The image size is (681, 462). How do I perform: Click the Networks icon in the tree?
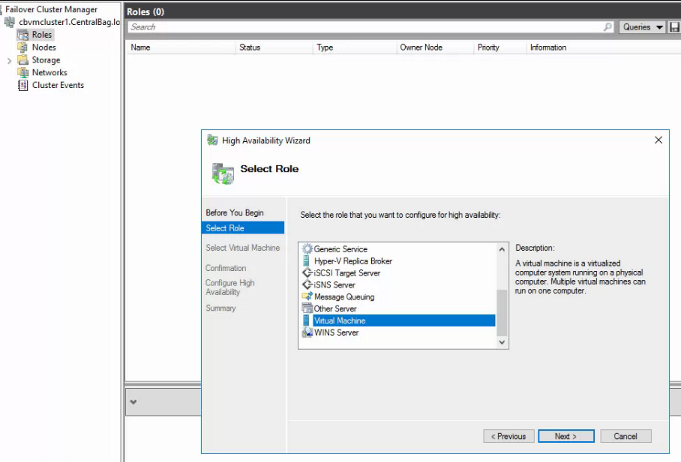(24, 72)
